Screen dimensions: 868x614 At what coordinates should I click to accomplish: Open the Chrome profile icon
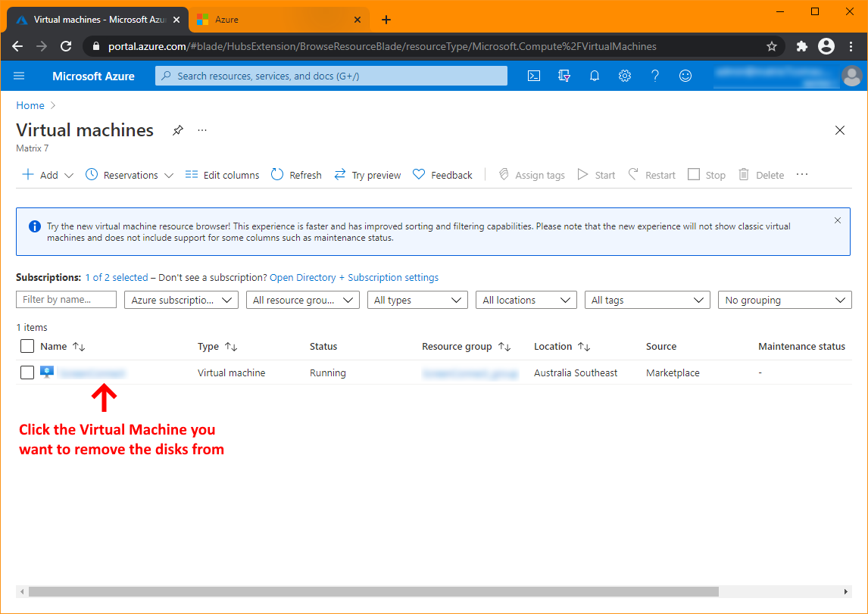tap(826, 46)
